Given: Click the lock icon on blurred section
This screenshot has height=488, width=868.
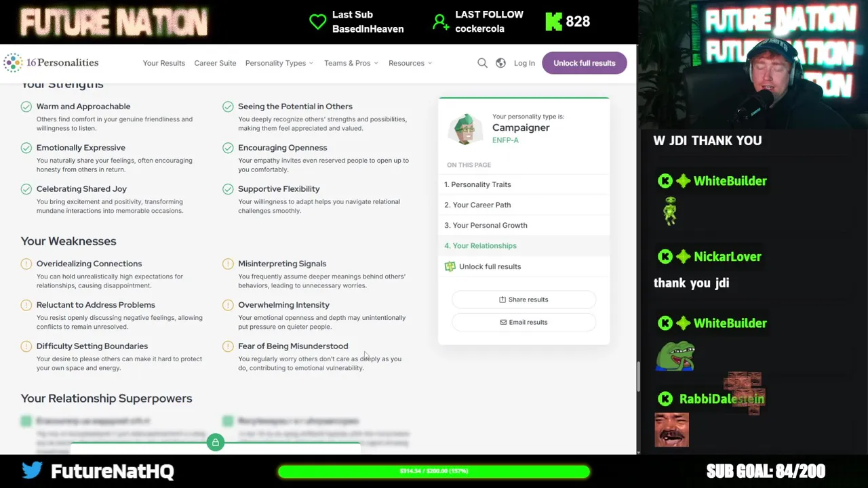Looking at the screenshot, I should [x=215, y=443].
